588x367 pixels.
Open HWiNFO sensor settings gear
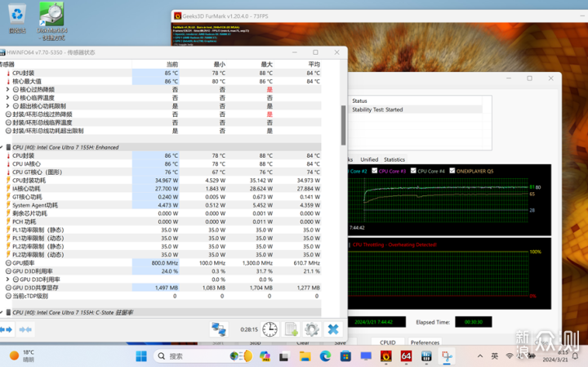(312, 329)
